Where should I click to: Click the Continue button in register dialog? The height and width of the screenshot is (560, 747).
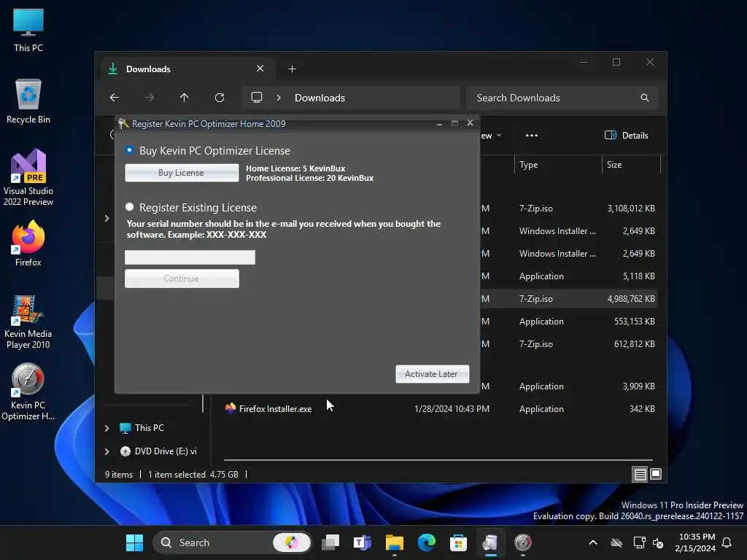point(182,278)
